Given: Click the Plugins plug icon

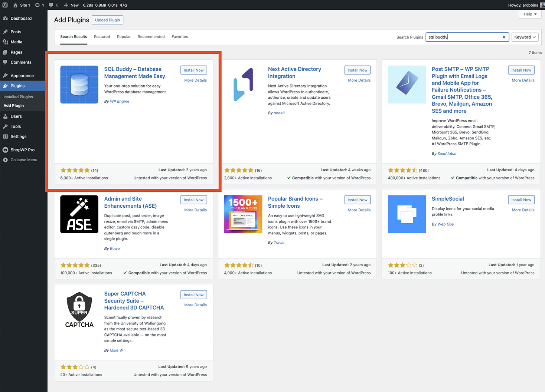Looking at the screenshot, I should 6,86.
